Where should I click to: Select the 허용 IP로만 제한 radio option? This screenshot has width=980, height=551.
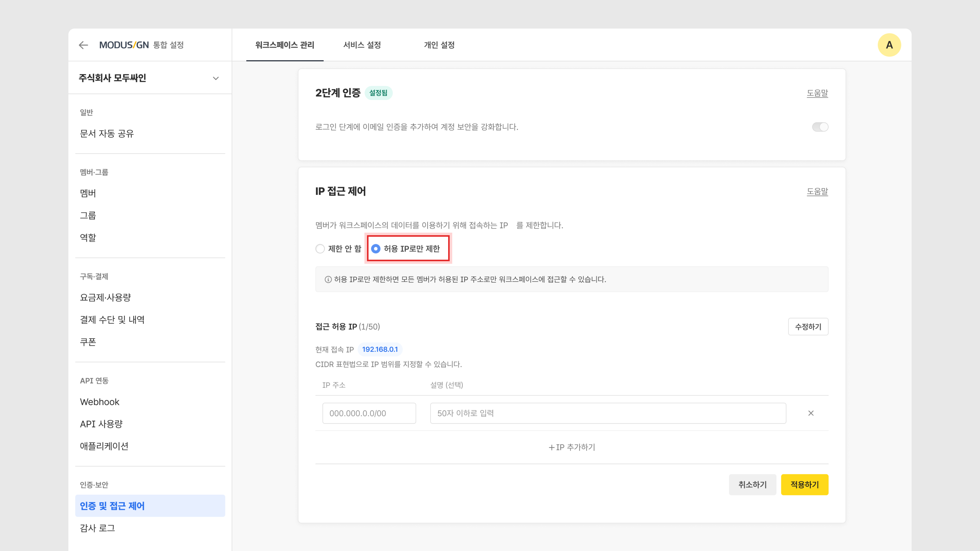376,249
